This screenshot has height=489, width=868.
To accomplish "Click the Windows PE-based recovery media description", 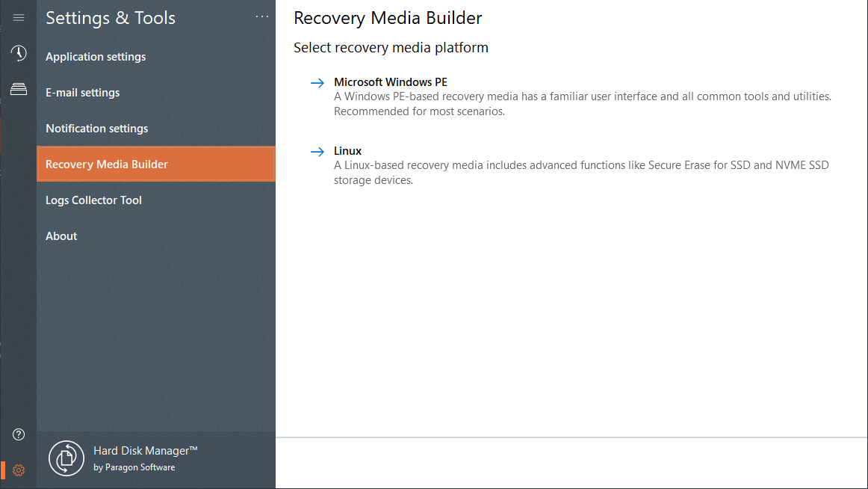I will pos(582,104).
